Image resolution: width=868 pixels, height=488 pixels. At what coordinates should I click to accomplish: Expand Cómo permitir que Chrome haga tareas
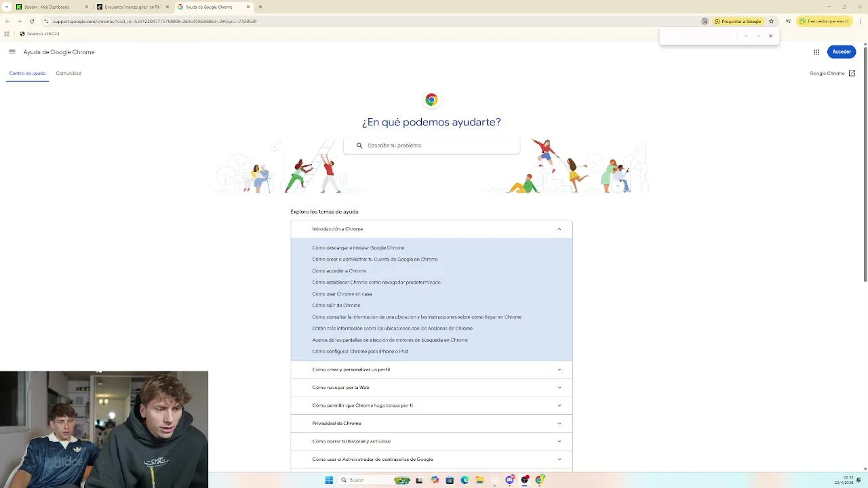coord(431,405)
